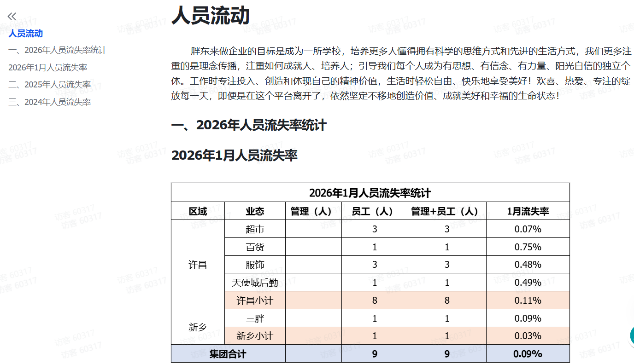Click the 集团合计 total cell
The height and width of the screenshot is (364, 634).
[x=228, y=354]
